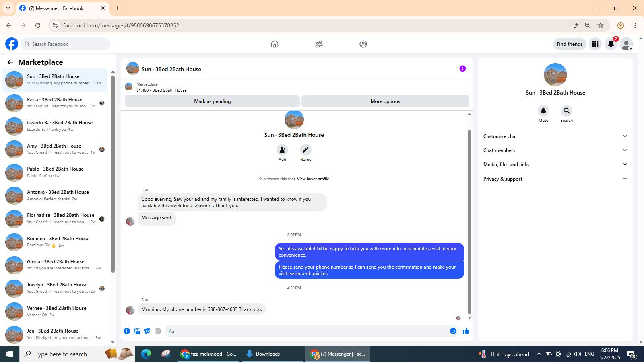Attach a photo file in composer

click(x=137, y=331)
